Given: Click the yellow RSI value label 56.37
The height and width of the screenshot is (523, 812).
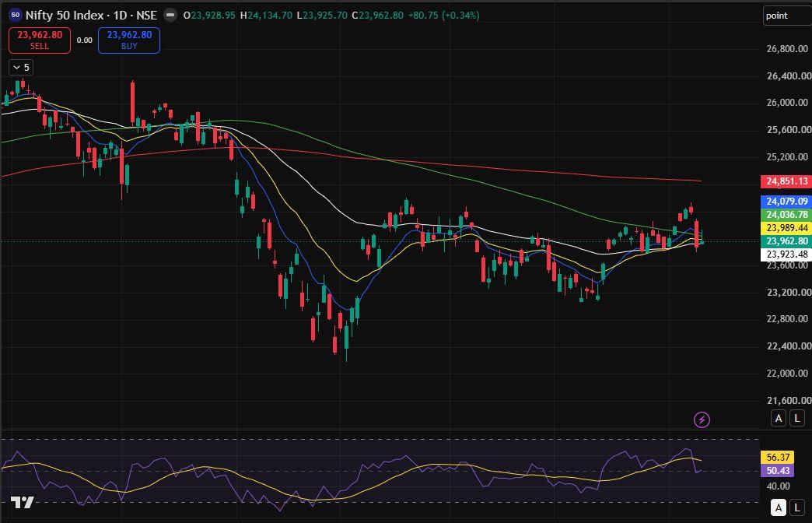Looking at the screenshot, I should 777,457.
